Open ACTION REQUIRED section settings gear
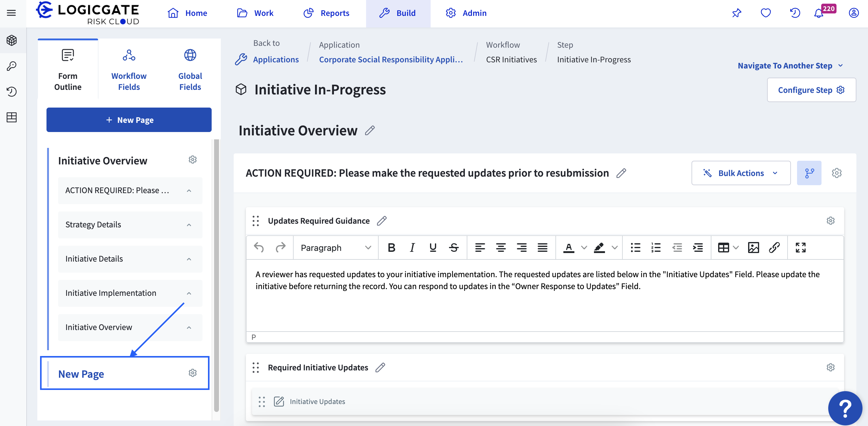This screenshot has height=426, width=868. pyautogui.click(x=837, y=173)
